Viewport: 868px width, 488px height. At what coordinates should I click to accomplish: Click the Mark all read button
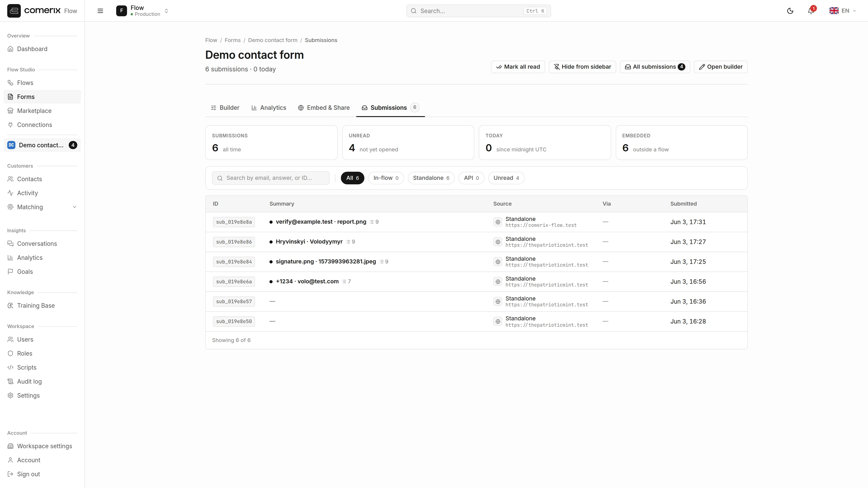(x=518, y=67)
